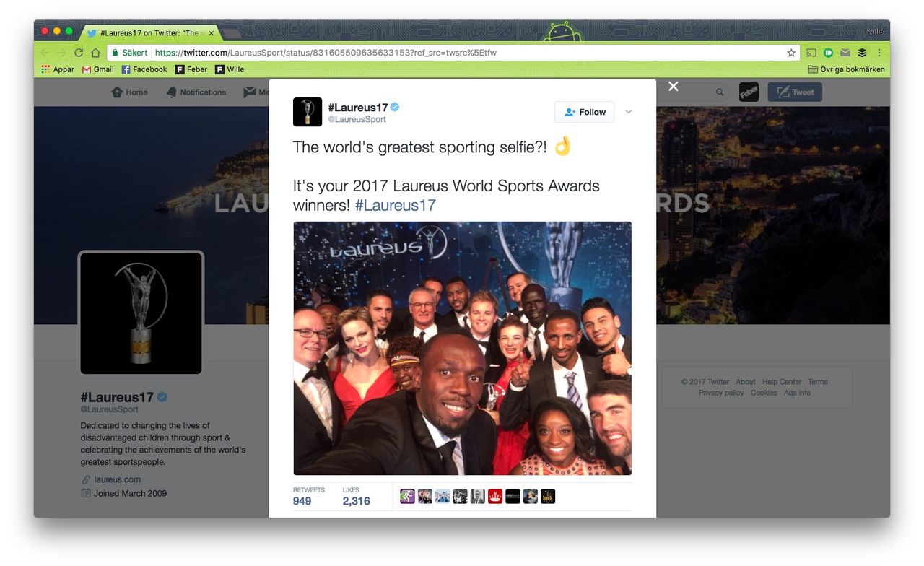This screenshot has width=924, height=566.
Task: Open the Feber bookmark
Action: pyautogui.click(x=191, y=69)
